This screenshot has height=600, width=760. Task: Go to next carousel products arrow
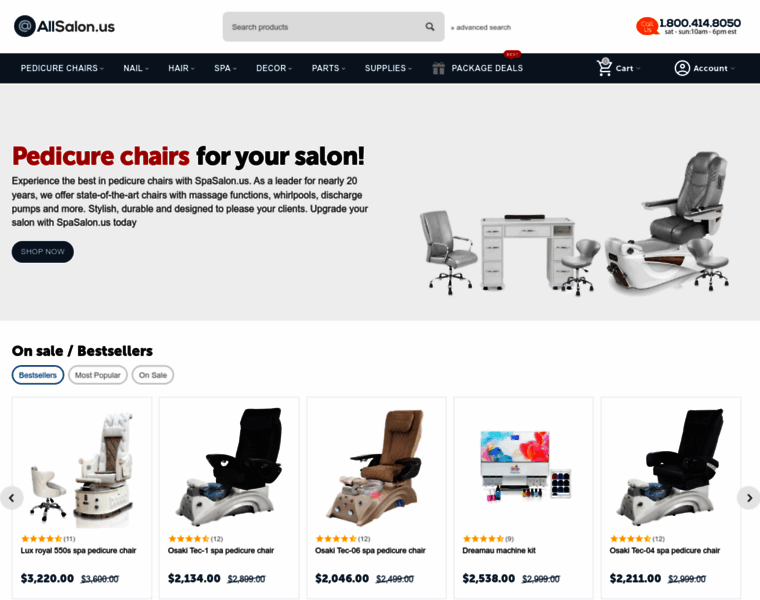tap(749, 498)
